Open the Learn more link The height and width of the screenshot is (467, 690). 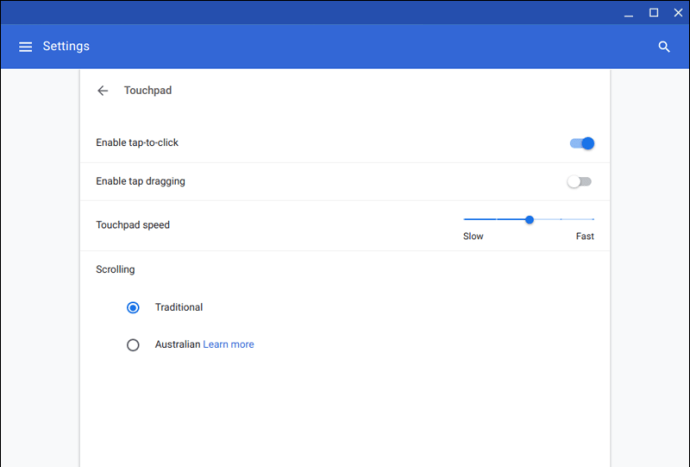tap(228, 344)
